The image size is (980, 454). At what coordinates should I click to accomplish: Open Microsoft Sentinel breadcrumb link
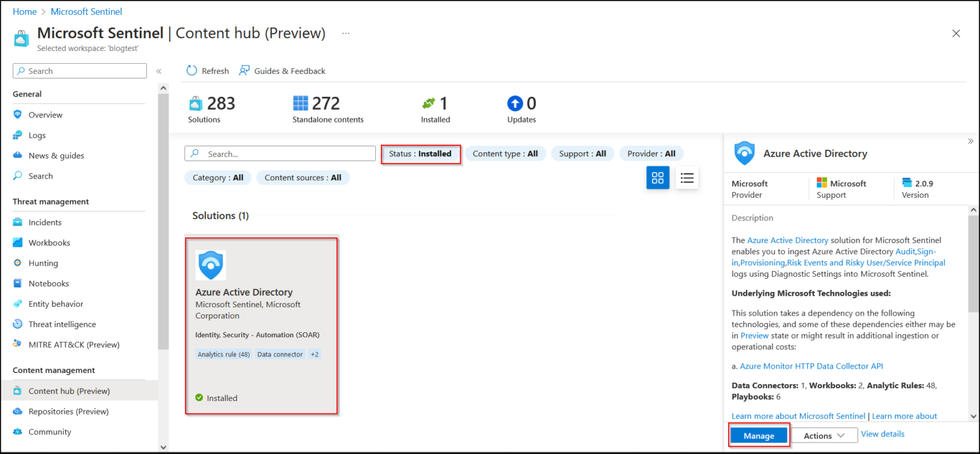coord(86,11)
